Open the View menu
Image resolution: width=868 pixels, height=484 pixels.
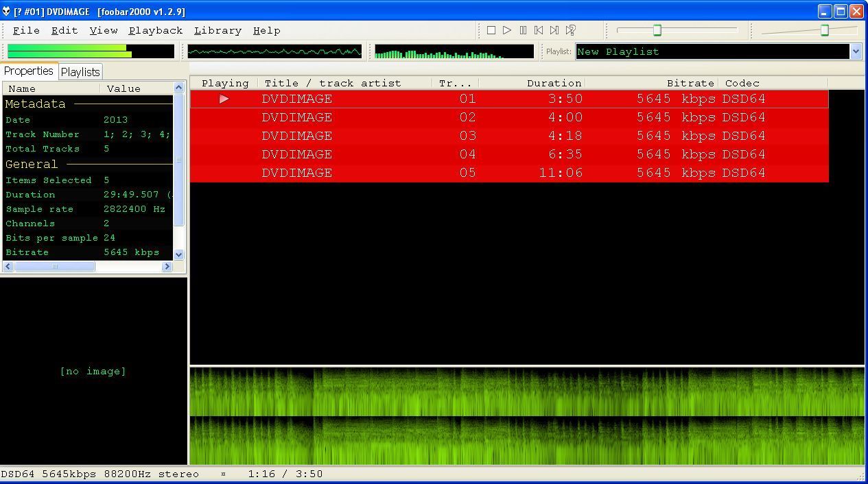click(x=104, y=30)
